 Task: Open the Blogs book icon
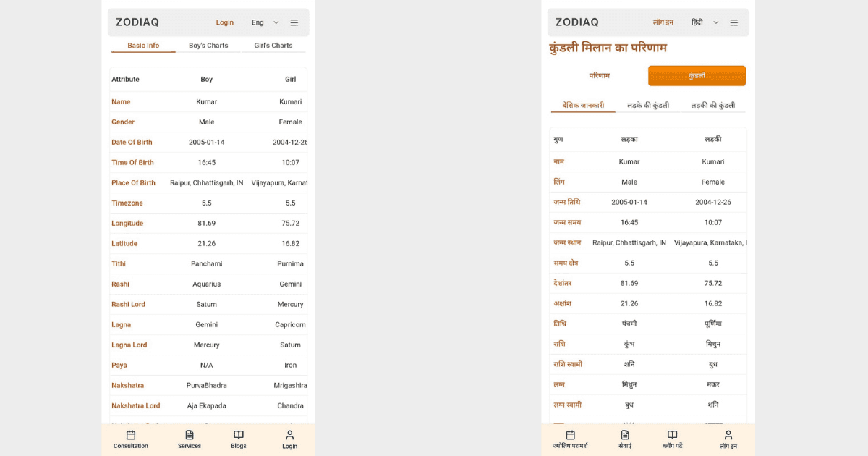239,435
